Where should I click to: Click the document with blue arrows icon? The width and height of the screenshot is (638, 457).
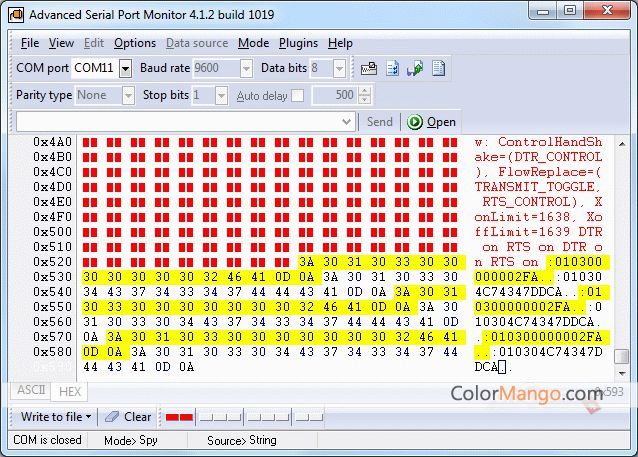click(x=393, y=68)
